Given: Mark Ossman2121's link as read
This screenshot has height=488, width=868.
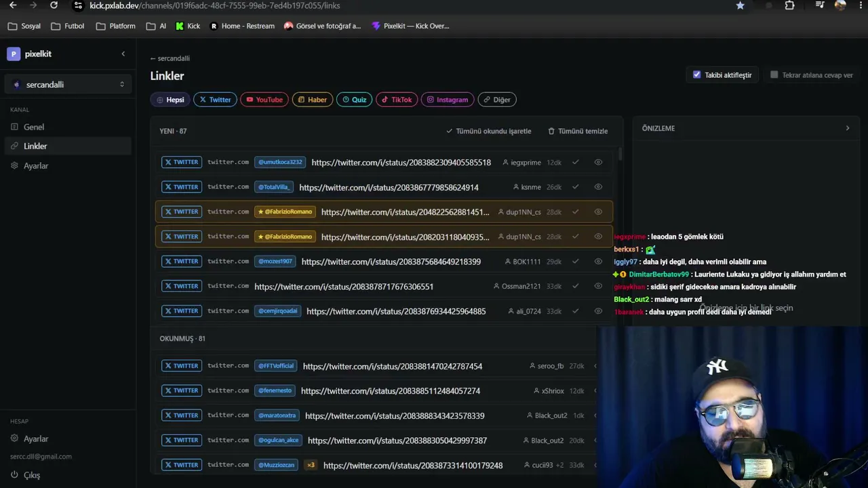Looking at the screenshot, I should click(575, 286).
